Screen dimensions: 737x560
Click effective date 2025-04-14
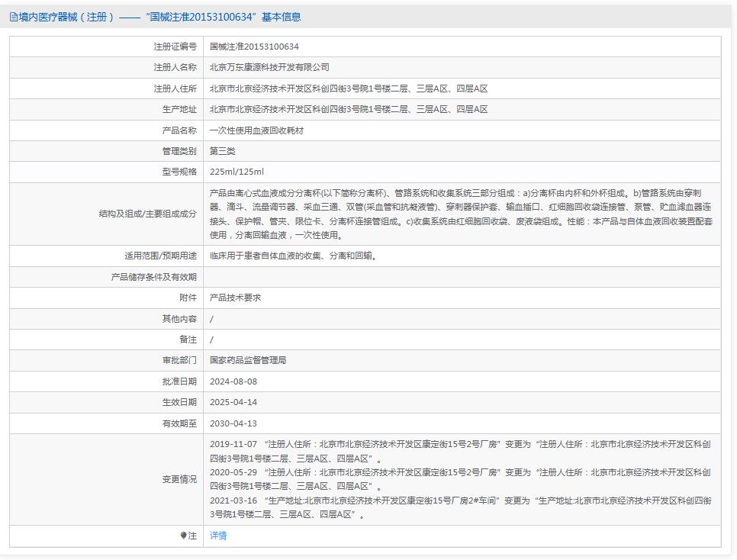point(233,402)
